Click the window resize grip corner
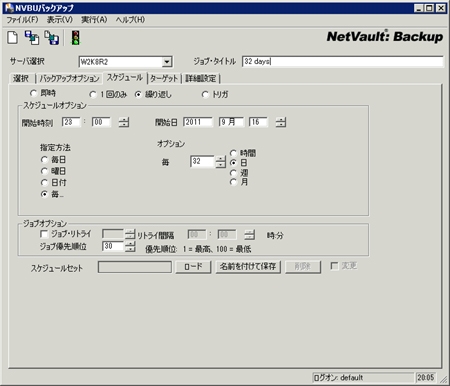The height and width of the screenshot is (386, 450). (x=443, y=379)
